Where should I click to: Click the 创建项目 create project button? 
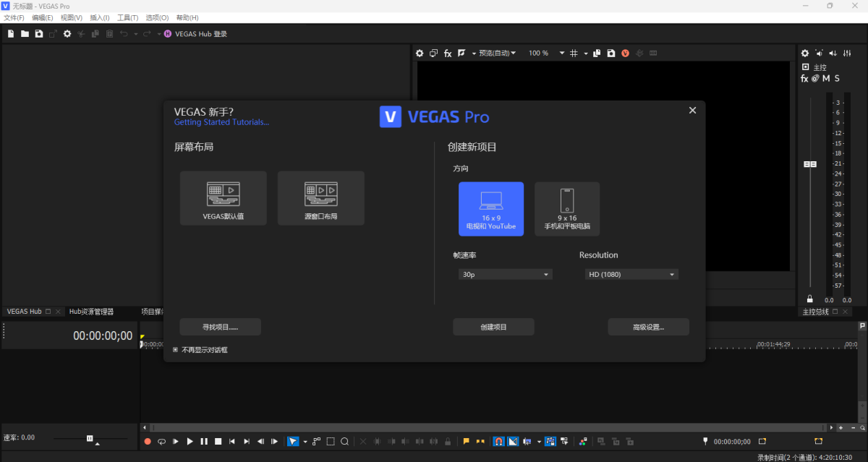click(x=493, y=327)
